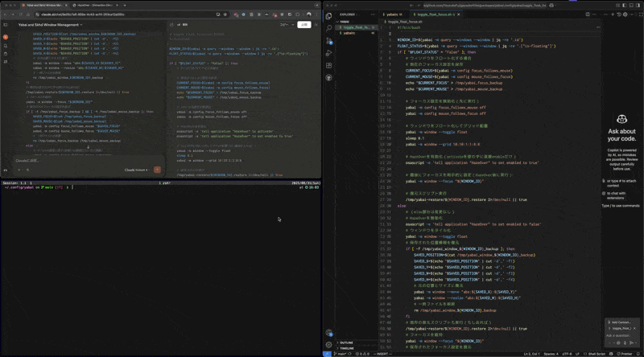Toggle the VS Code bottom panel layout button

point(631,6)
